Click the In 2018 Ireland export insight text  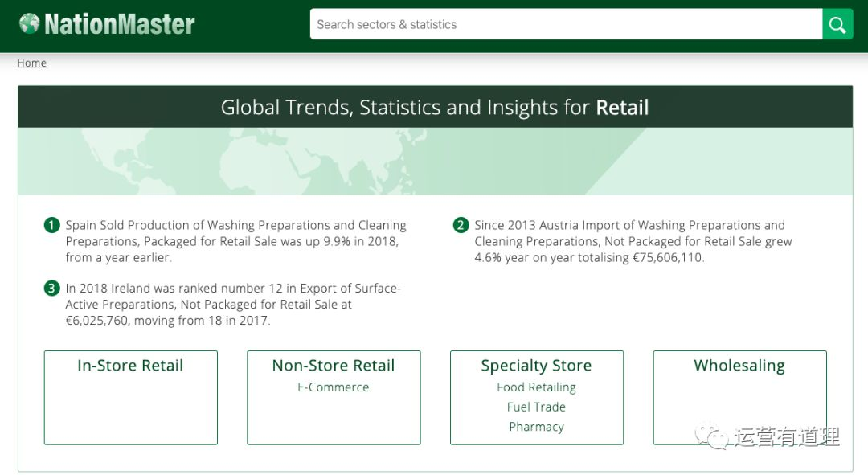point(233,305)
